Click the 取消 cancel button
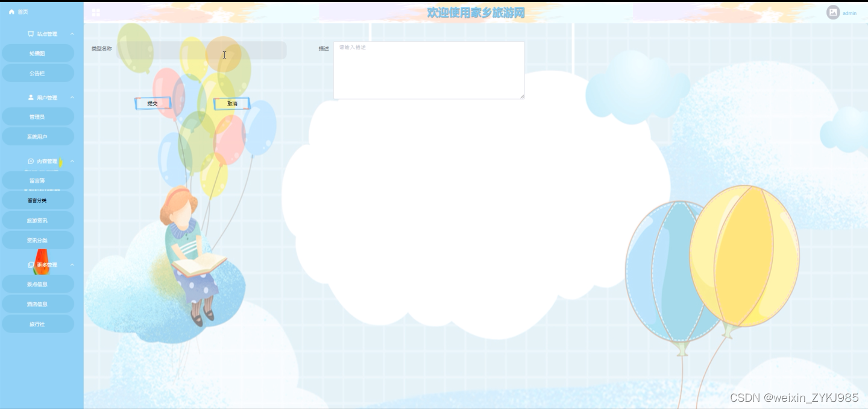The width and height of the screenshot is (868, 409). click(231, 104)
